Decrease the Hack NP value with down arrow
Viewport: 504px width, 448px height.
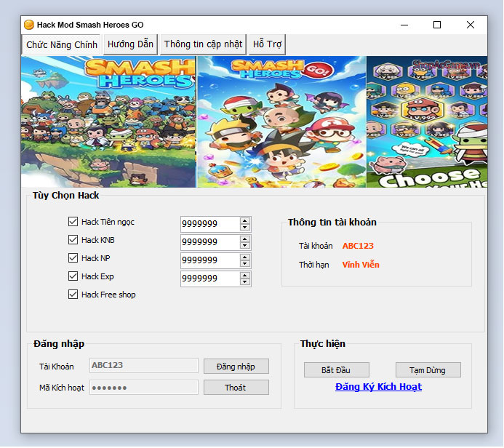pos(245,264)
